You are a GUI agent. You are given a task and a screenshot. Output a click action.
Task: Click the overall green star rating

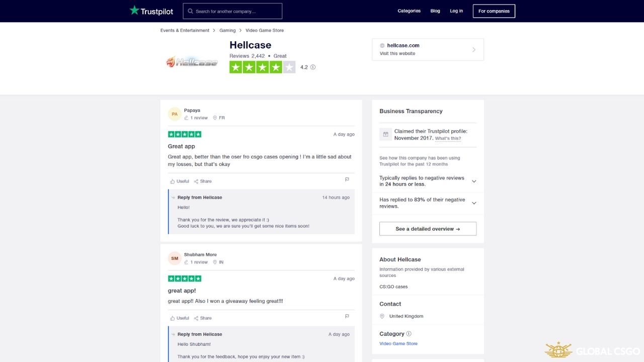click(262, 67)
